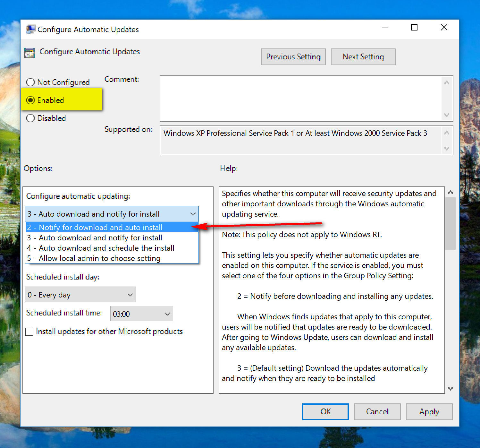Select '5 - Allow local admin to choose setting'

pos(93,258)
